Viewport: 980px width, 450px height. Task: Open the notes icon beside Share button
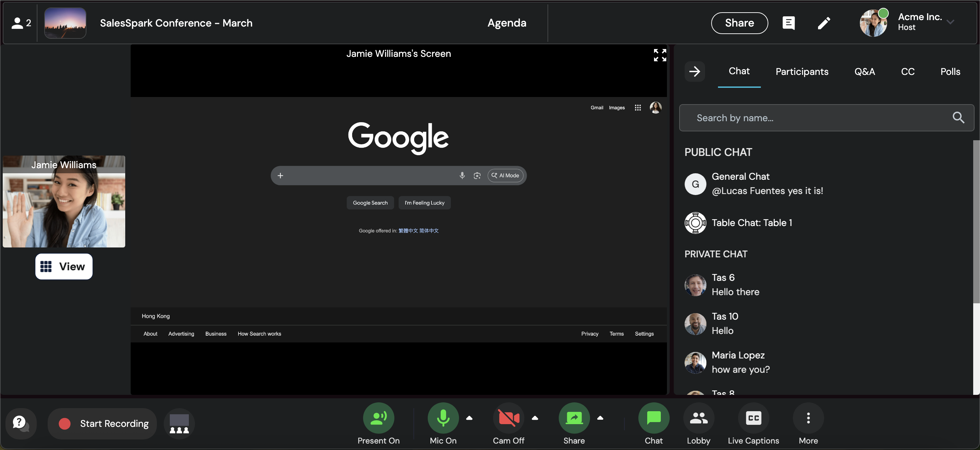(x=788, y=23)
